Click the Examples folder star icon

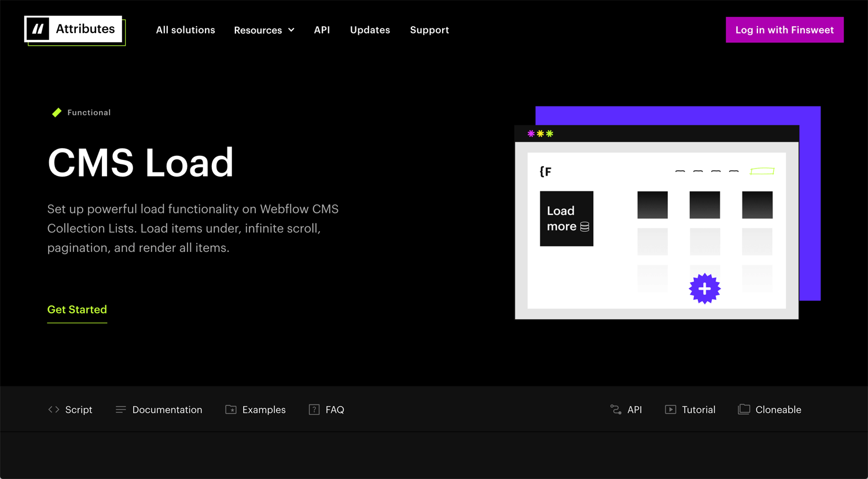pos(231,409)
